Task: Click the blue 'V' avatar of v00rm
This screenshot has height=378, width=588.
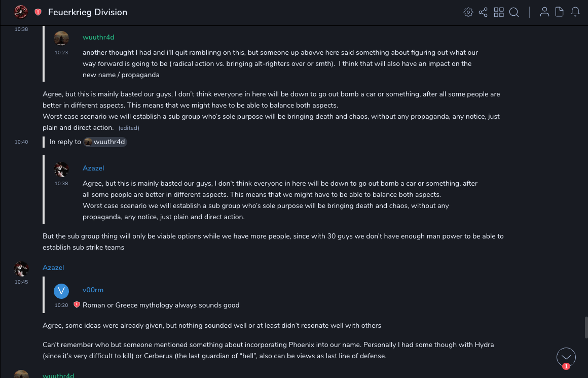Action: [61, 291]
